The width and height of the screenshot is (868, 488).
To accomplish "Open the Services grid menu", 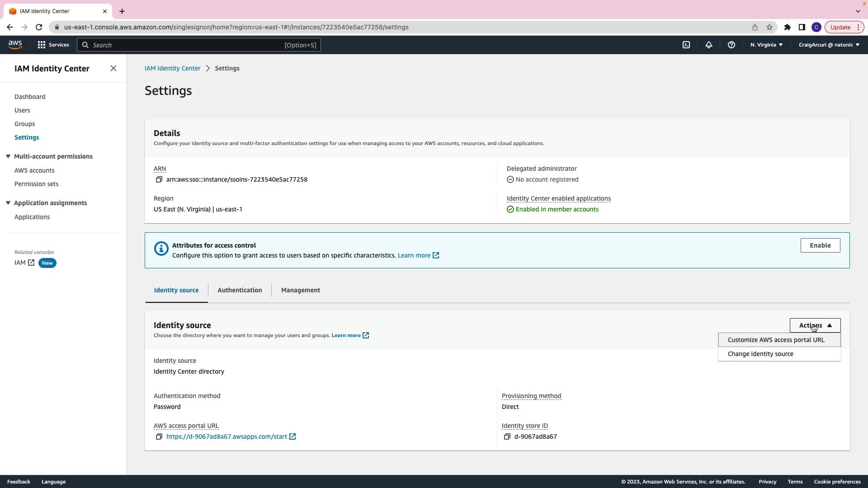I will (53, 45).
